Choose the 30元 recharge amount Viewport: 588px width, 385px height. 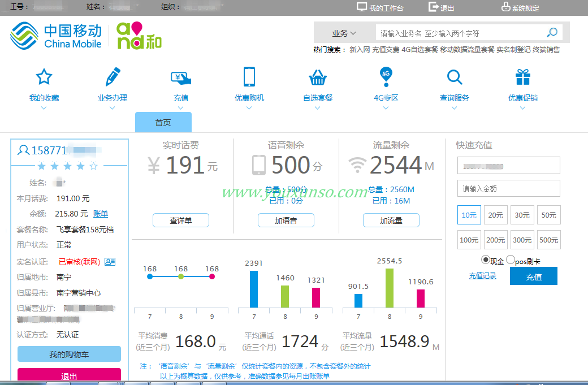pyautogui.click(x=522, y=215)
